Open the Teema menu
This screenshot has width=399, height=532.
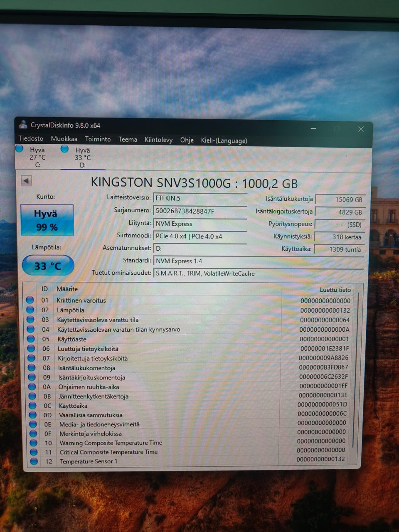click(x=128, y=140)
